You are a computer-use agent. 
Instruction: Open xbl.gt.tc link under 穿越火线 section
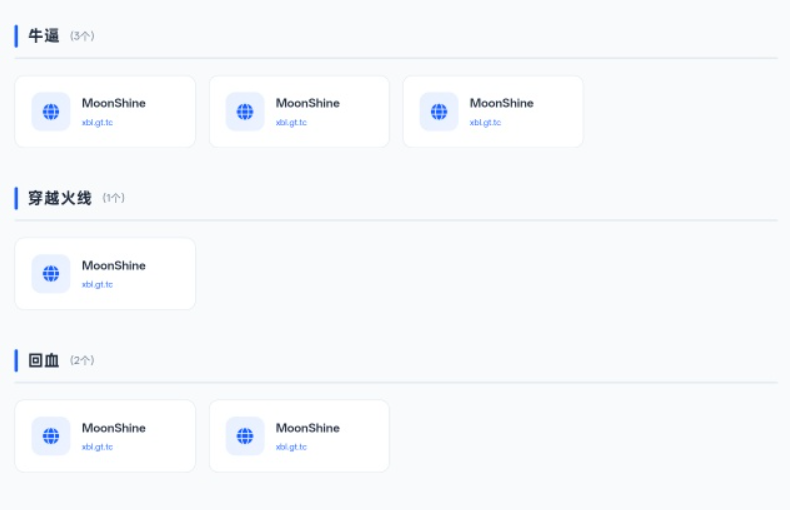coord(97,285)
